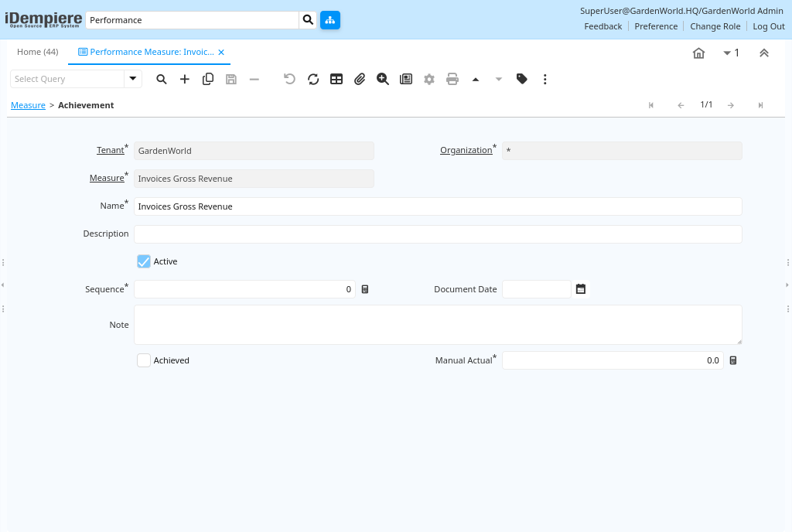Create a new record with the plus icon

pos(185,79)
